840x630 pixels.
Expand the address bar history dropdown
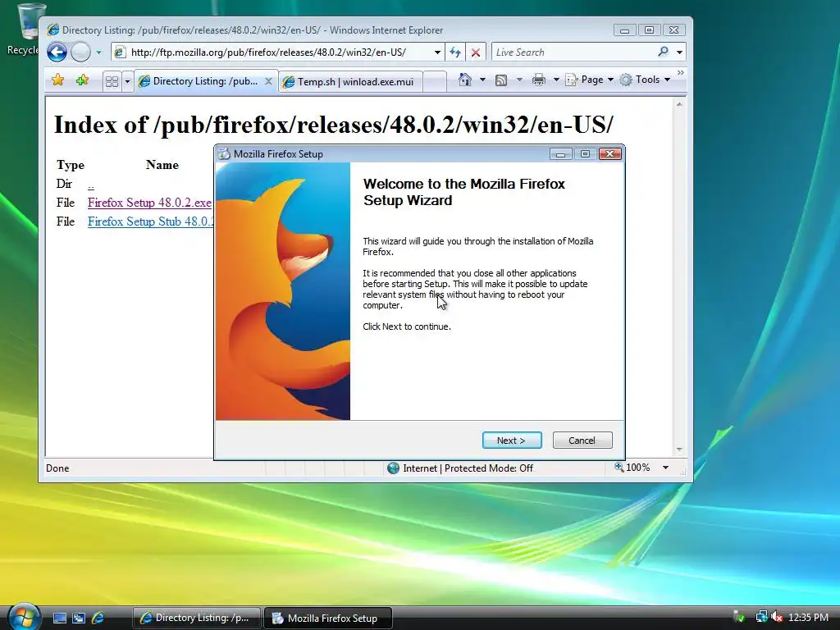tap(437, 52)
